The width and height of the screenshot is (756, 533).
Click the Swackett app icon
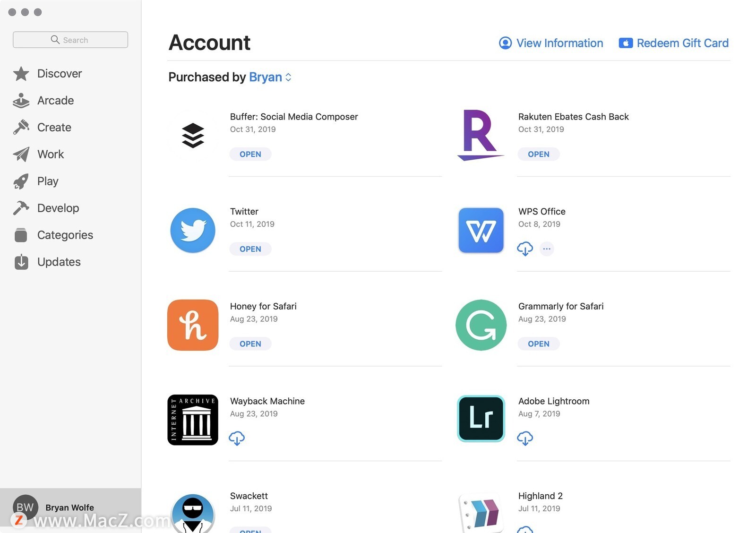193,513
